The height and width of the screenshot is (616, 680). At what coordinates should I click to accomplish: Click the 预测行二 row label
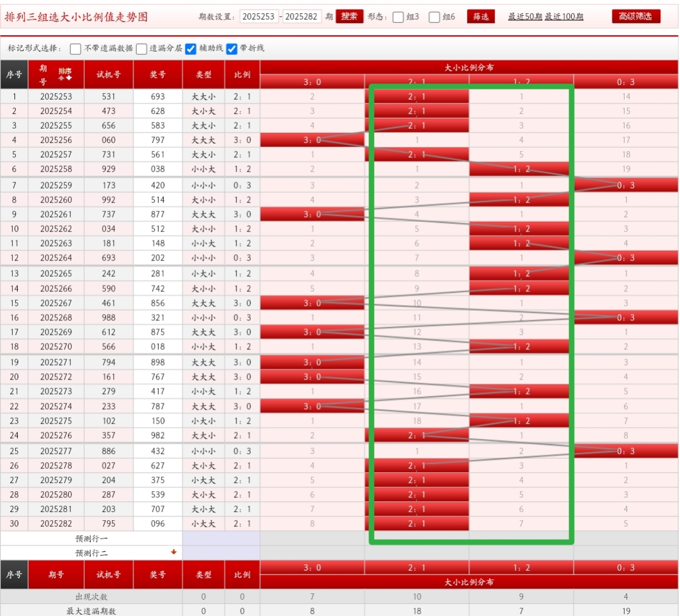pyautogui.click(x=91, y=553)
